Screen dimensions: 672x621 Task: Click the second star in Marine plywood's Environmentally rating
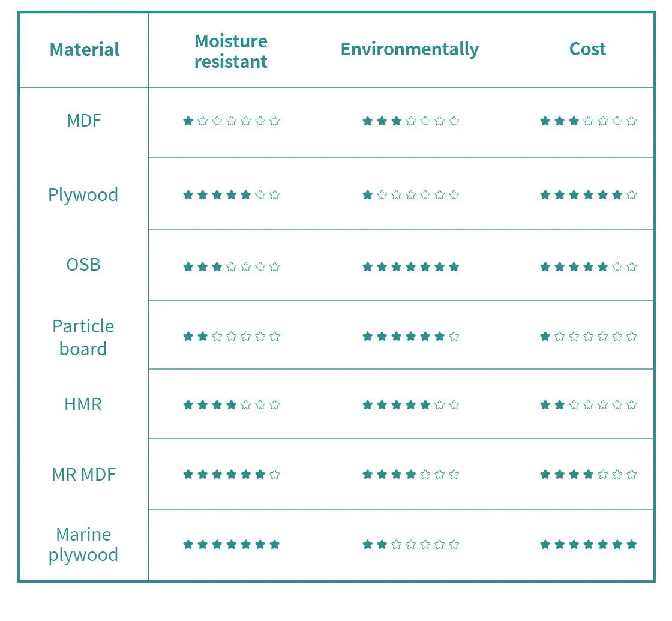[382, 544]
